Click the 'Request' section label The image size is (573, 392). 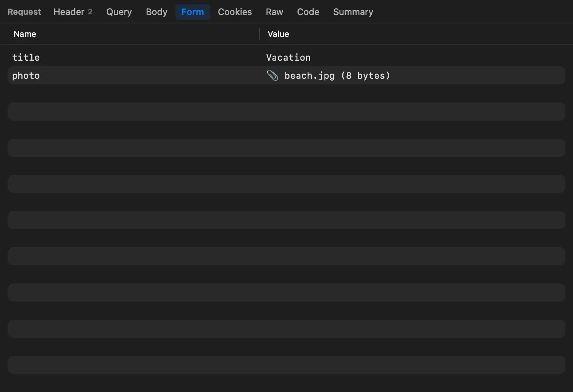(24, 12)
